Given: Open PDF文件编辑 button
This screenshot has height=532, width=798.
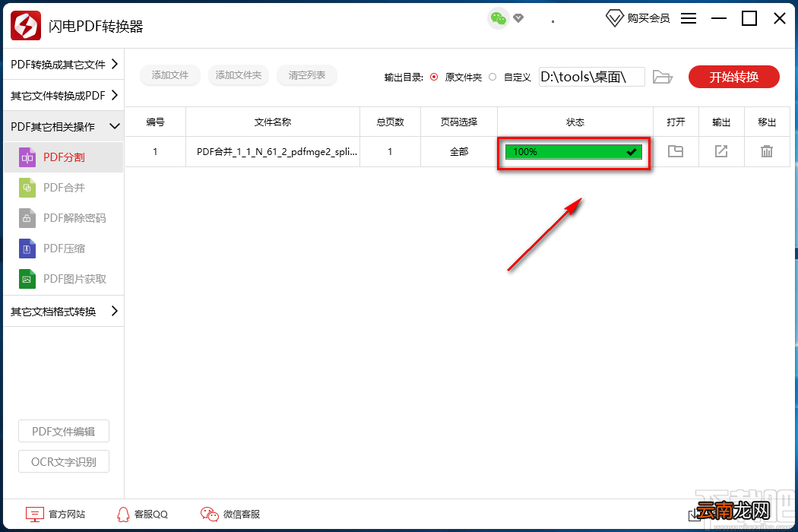Looking at the screenshot, I should coord(64,431).
